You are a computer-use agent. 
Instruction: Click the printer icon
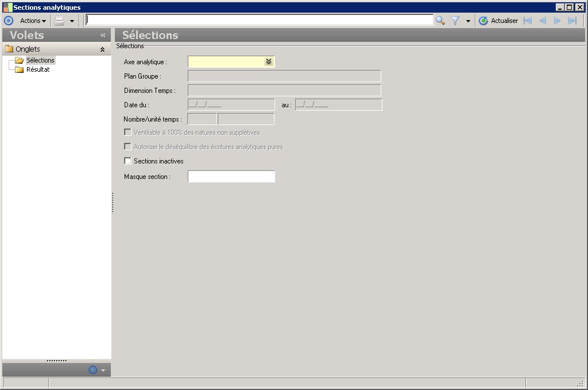pyautogui.click(x=59, y=21)
